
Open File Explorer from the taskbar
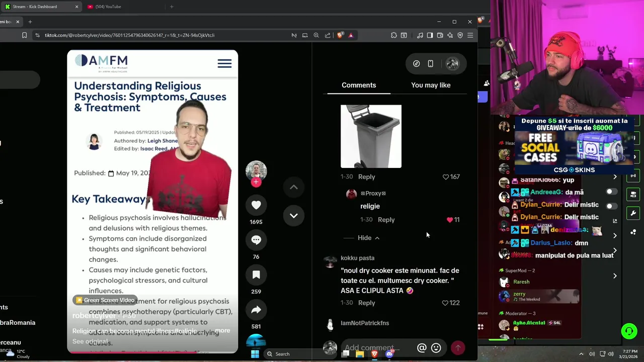[360, 354]
